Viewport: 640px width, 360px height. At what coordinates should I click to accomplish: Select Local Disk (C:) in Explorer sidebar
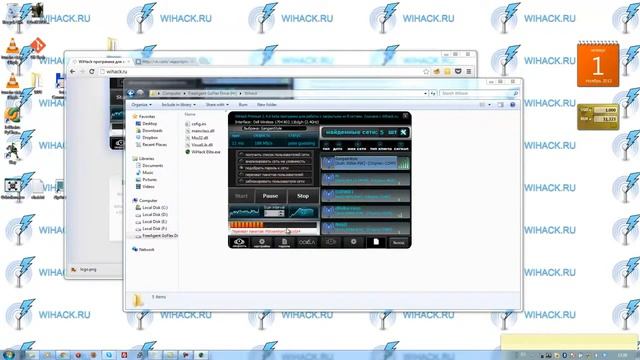coord(151,208)
